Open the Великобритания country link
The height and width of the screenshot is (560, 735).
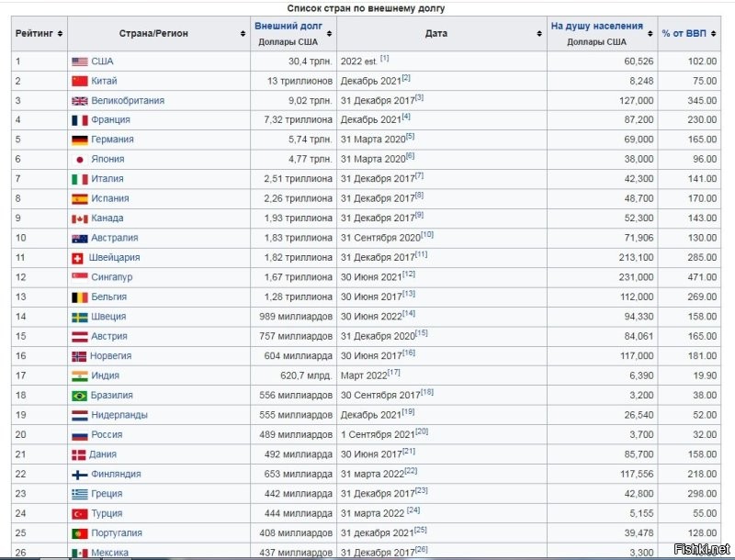pos(127,101)
